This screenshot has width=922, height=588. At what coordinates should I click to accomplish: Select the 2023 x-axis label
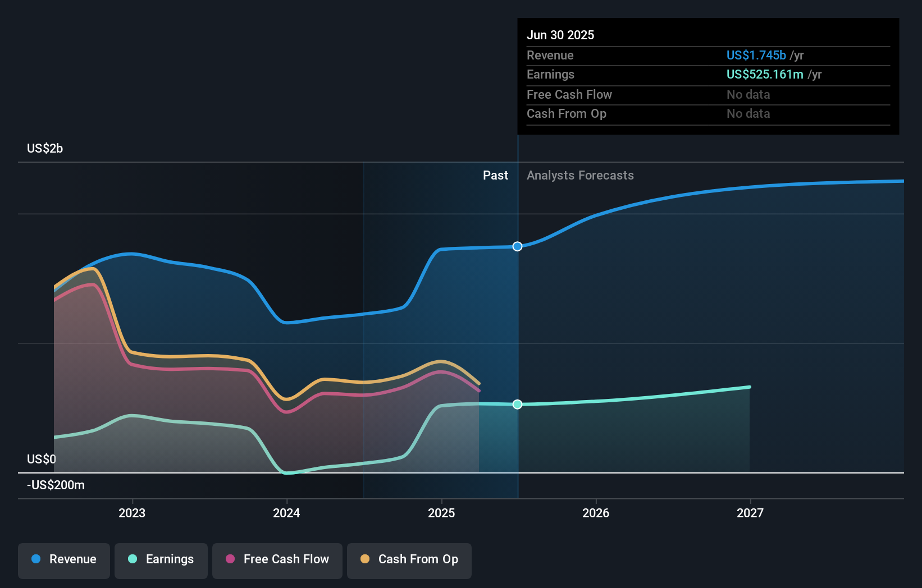[x=132, y=513]
